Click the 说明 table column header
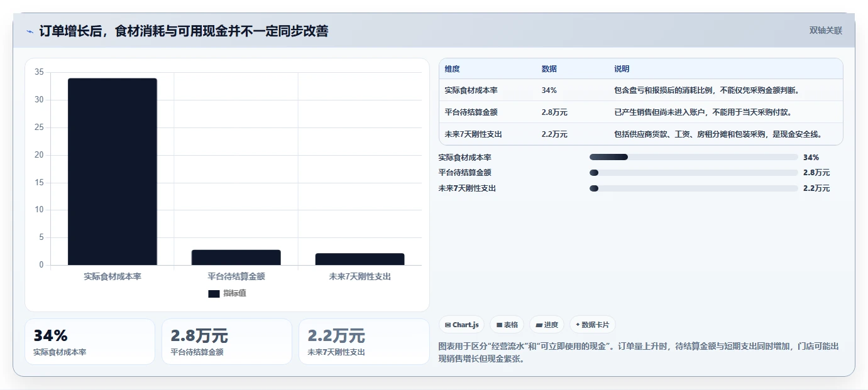The image size is (868, 390). 622,69
